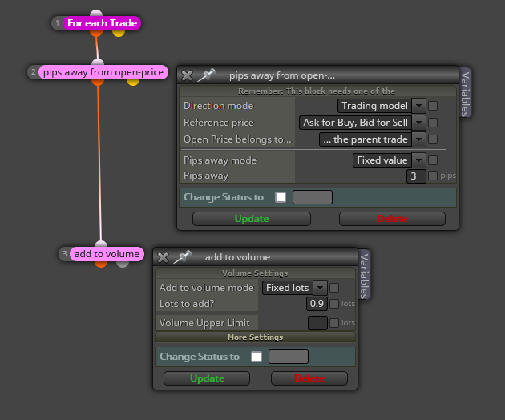The width and height of the screenshot is (505, 420).
Task: Toggle Pips away mode variable checkbox
Action: 433,160
